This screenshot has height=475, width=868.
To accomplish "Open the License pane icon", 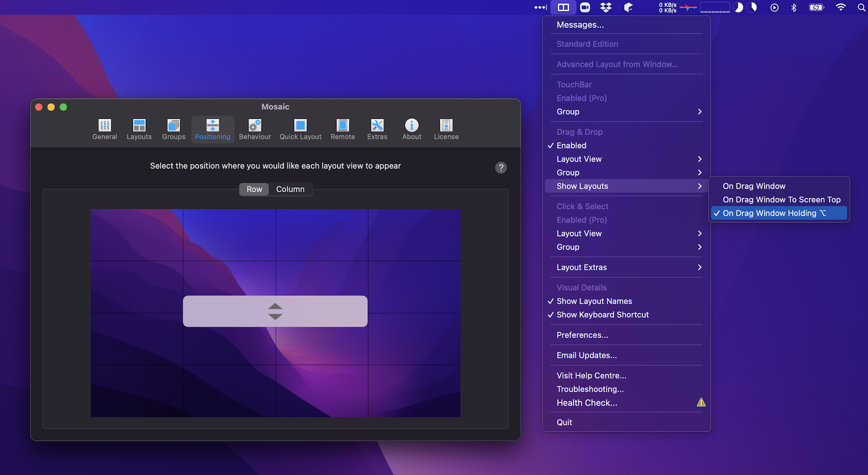I will tap(446, 129).
